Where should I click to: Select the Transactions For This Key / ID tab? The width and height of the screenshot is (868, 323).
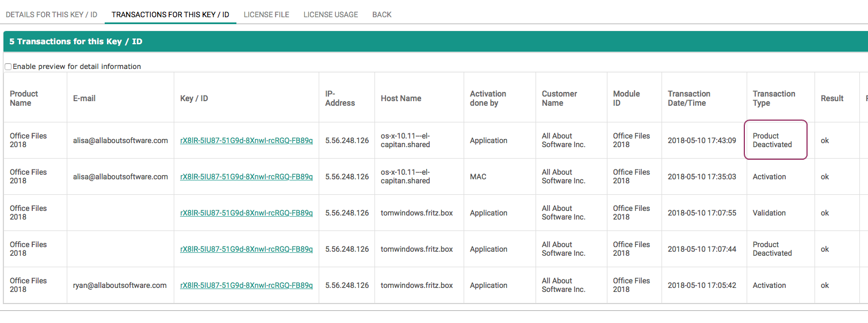tap(170, 14)
